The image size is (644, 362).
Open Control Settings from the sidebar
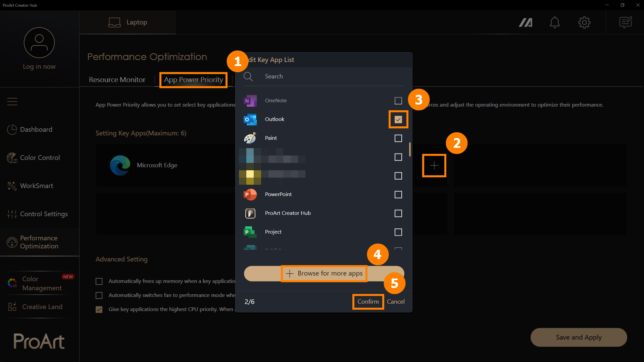tap(40, 214)
